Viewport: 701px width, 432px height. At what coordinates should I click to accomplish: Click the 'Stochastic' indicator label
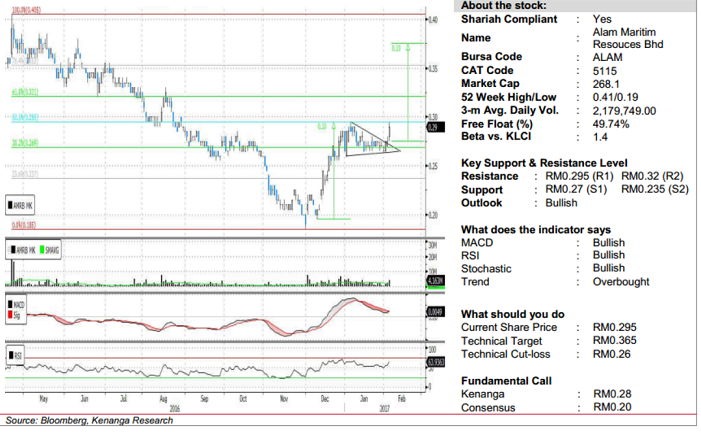point(486,269)
